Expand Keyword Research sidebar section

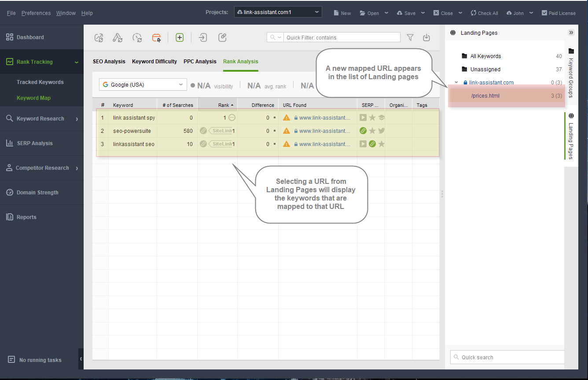pyautogui.click(x=77, y=119)
